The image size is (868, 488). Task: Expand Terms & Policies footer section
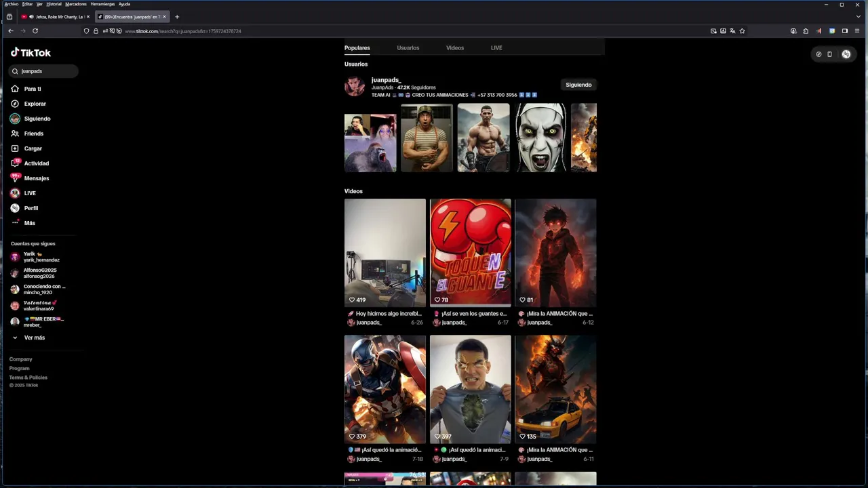(x=28, y=377)
